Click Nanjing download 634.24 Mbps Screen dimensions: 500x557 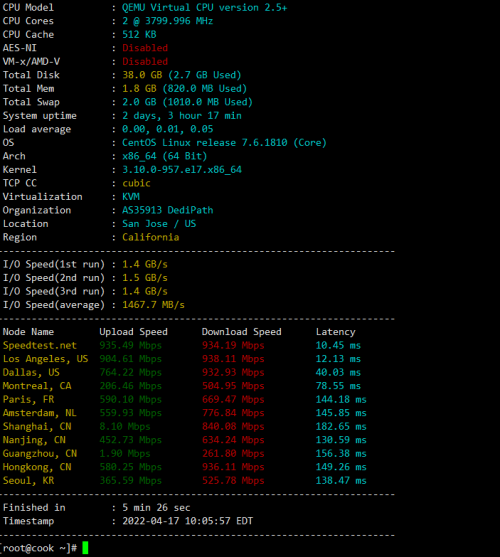(233, 439)
